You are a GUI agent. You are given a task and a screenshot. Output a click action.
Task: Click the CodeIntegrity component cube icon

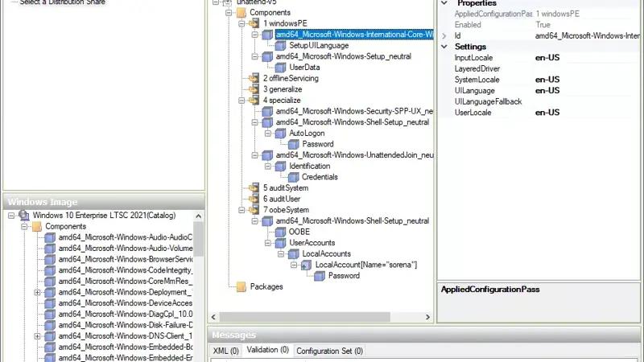(50, 270)
